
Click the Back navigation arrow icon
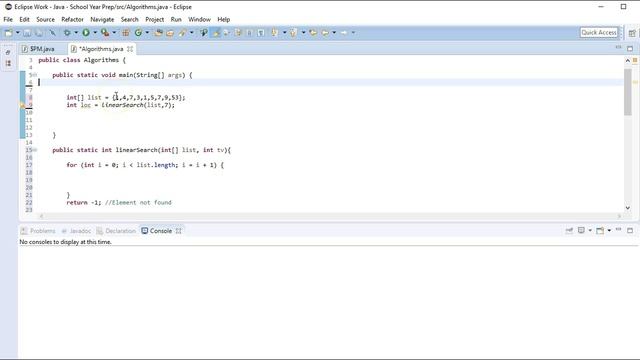point(325,33)
